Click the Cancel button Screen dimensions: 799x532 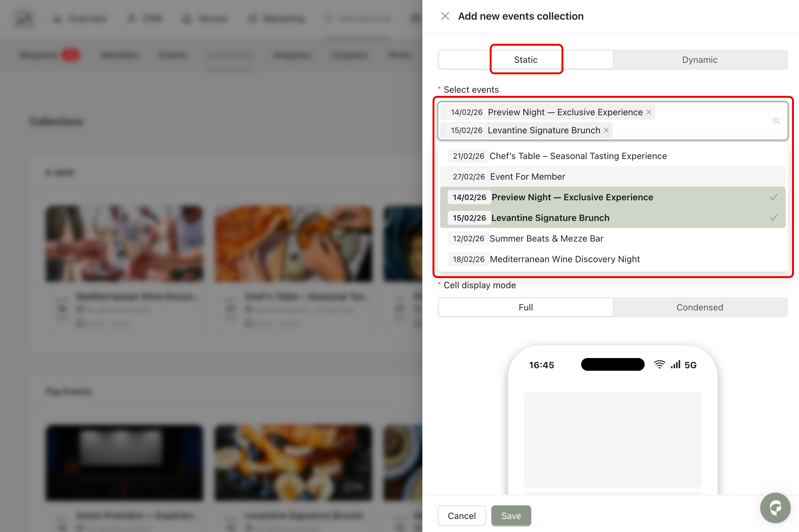pos(462,516)
